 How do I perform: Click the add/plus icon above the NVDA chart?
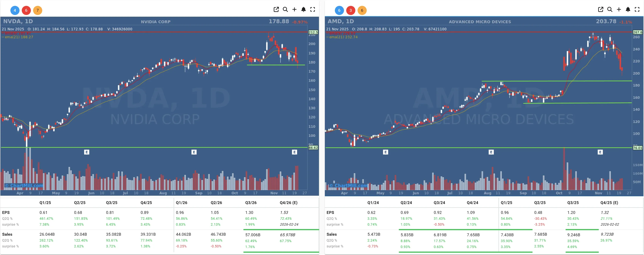tap(294, 9)
